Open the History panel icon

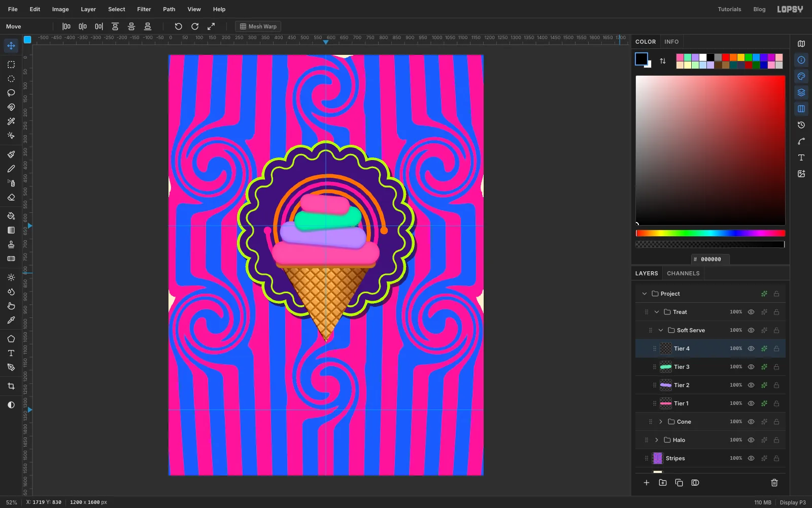click(801, 125)
